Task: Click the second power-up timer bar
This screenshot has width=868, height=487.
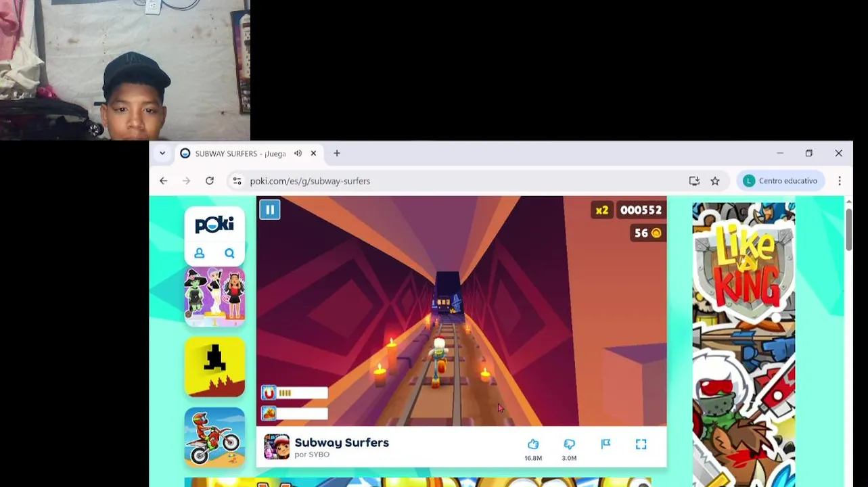Action: [x=295, y=413]
